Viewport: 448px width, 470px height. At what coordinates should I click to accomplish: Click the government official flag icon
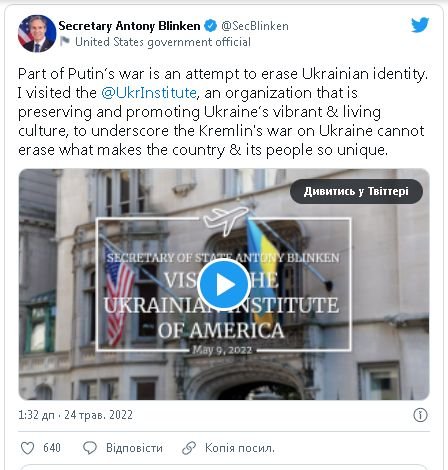tap(65, 42)
